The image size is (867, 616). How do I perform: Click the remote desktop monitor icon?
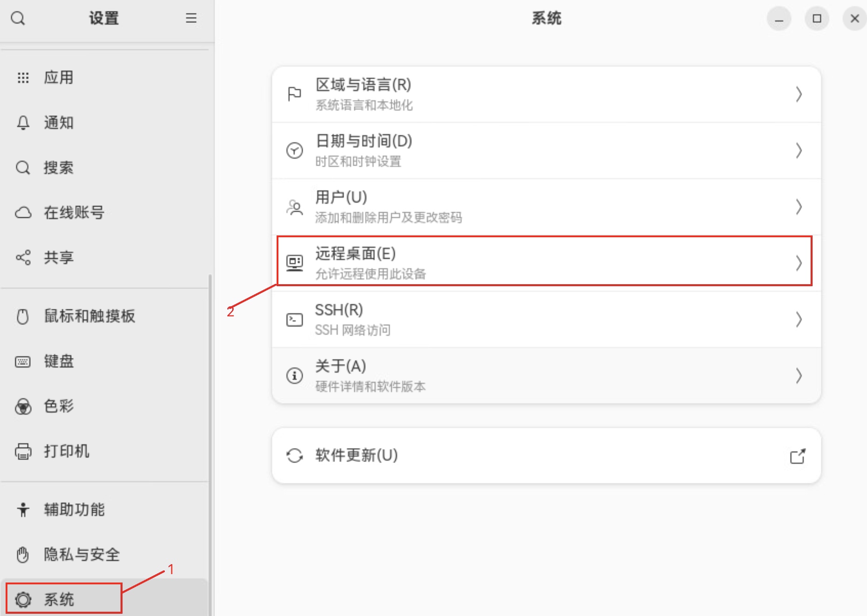pos(294,263)
